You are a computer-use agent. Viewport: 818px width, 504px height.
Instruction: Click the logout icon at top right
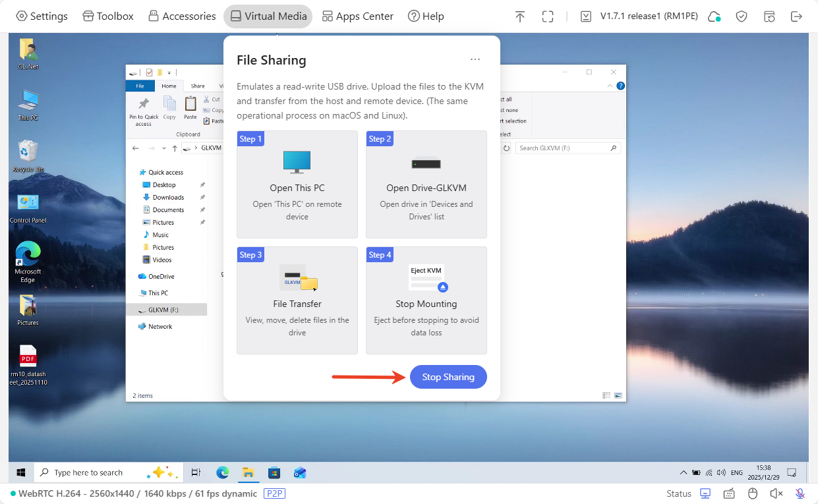[x=796, y=16]
